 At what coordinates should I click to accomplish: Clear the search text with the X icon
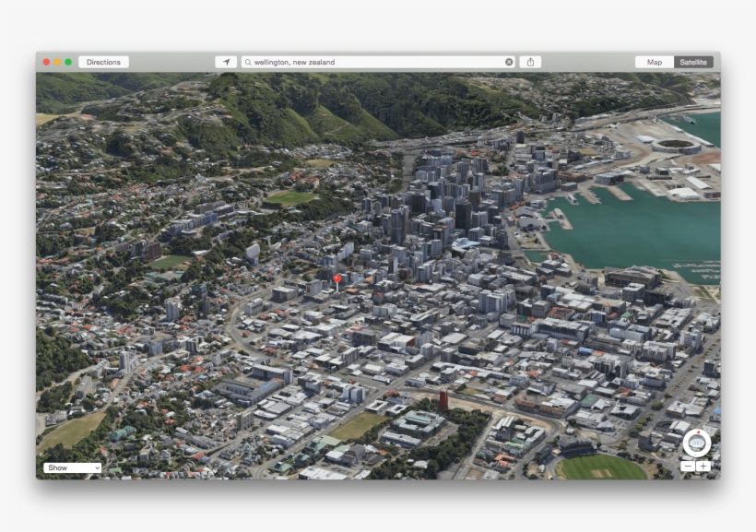509,62
